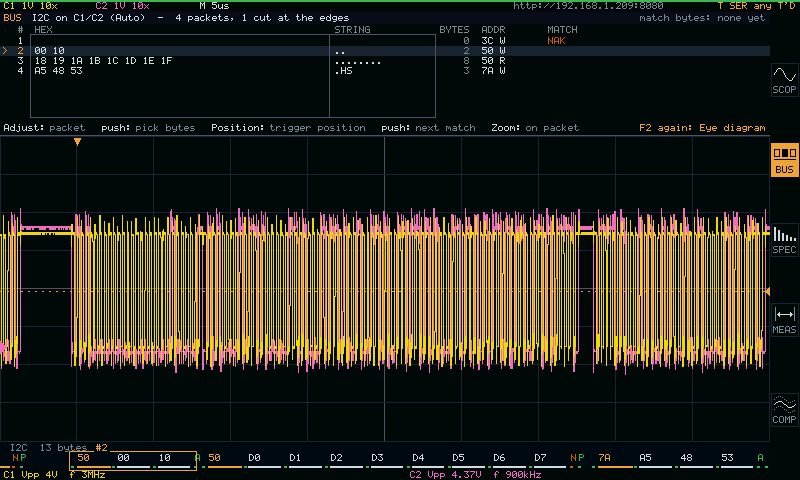The height and width of the screenshot is (480, 800).
Task: Click decoded byte 53 in bus strip
Action: tap(727, 458)
